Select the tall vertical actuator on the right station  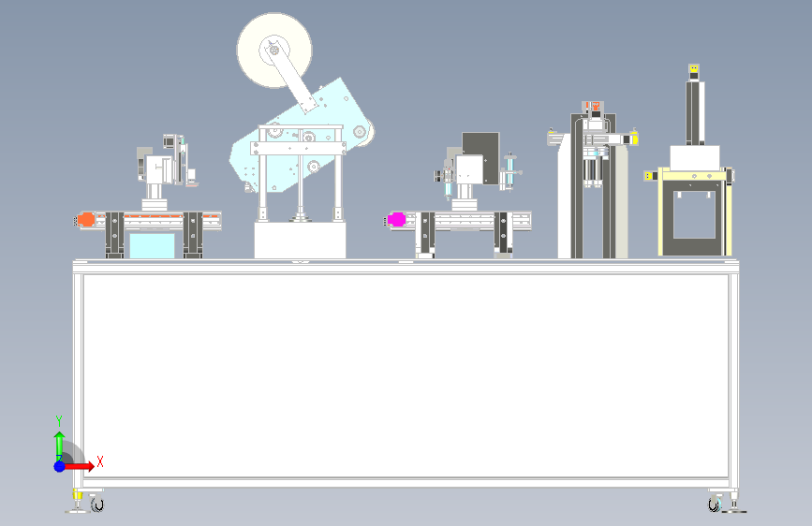tap(695, 111)
